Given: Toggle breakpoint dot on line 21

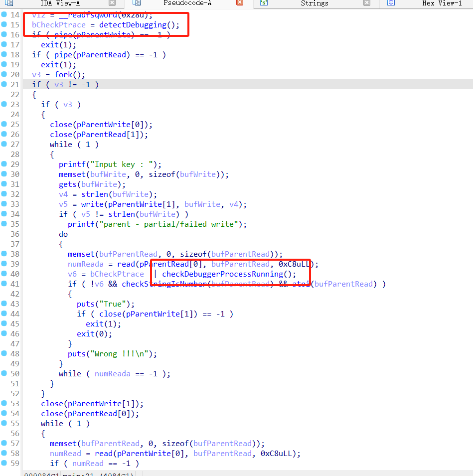Looking at the screenshot, I should click(4, 84).
